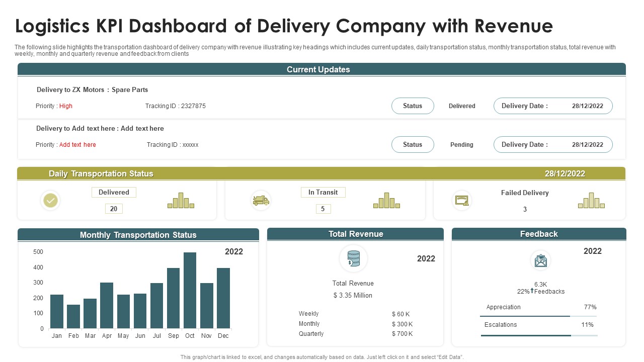The image size is (644, 362).
Task: Click the Feb bar in the monthly chart
Action: [73, 317]
